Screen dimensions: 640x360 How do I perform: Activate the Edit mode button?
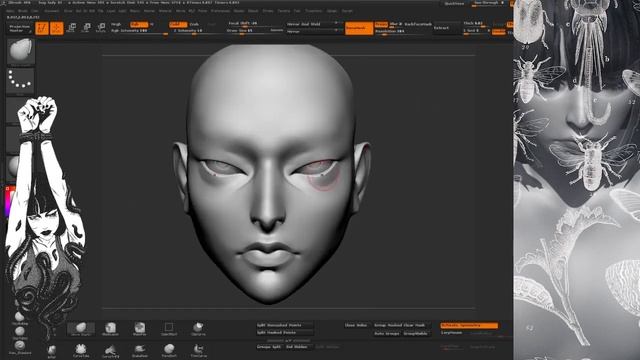[42, 28]
